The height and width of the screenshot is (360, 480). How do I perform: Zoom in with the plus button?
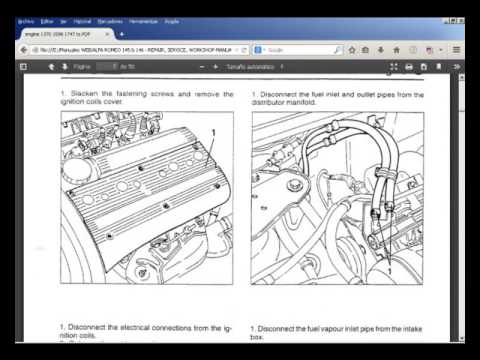pyautogui.click(x=215, y=67)
